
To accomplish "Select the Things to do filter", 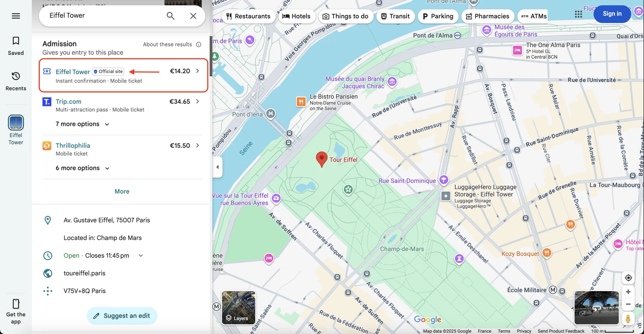I will click(x=346, y=16).
